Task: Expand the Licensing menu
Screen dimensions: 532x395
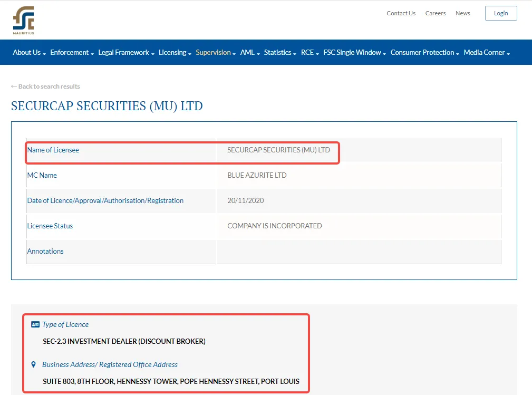Action: click(x=175, y=53)
